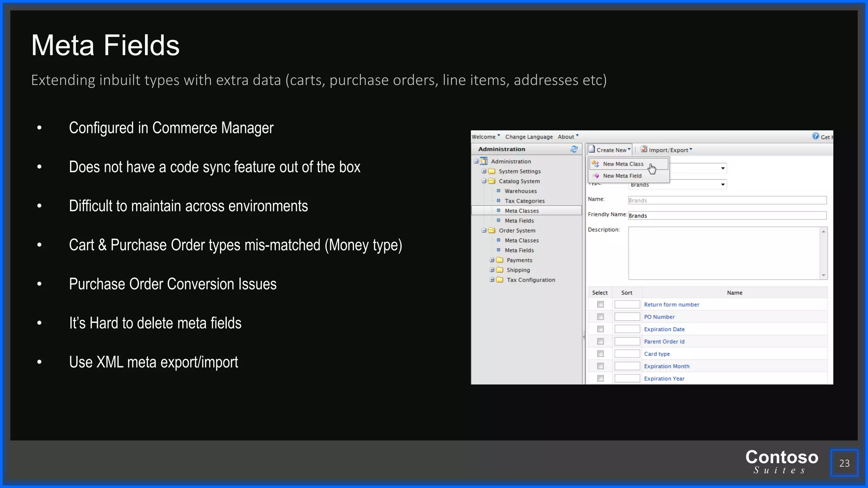Click the System Settings folder icon
Image resolution: width=868 pixels, height=488 pixels.
click(492, 171)
